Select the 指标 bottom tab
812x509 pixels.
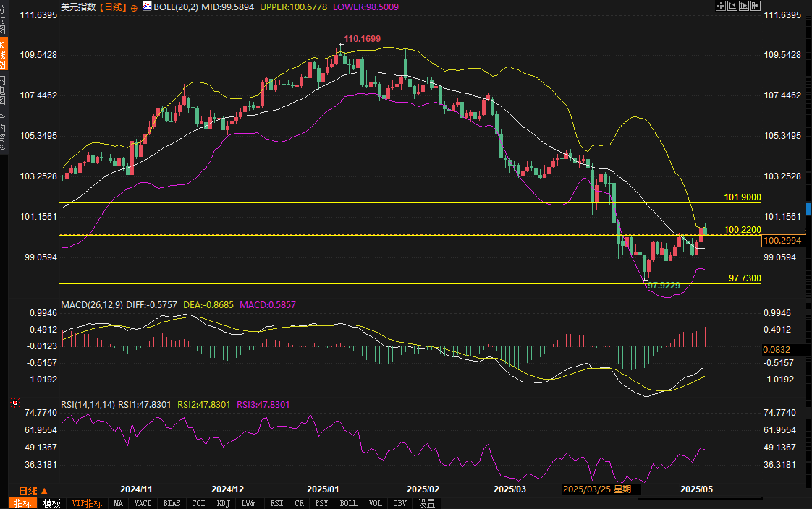click(22, 503)
